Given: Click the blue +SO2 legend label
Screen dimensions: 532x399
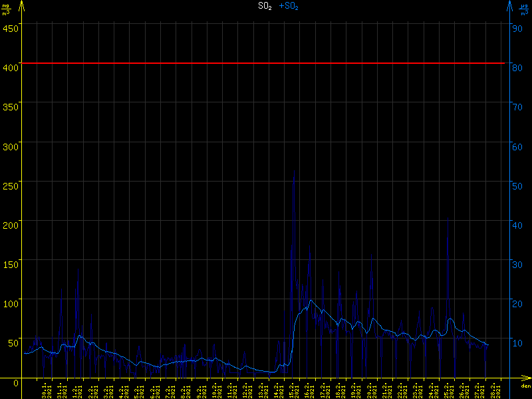Looking at the screenshot, I should [x=289, y=6].
